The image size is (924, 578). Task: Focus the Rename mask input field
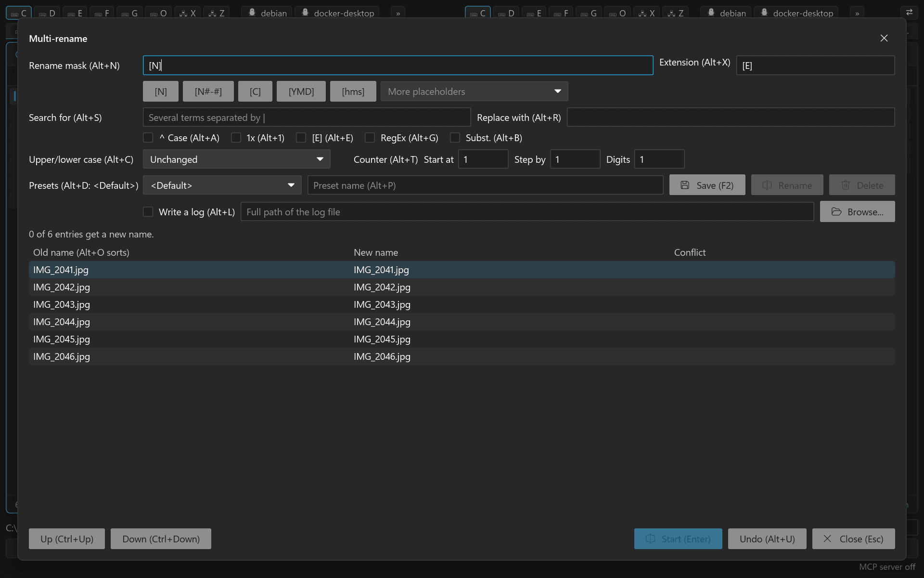(398, 66)
